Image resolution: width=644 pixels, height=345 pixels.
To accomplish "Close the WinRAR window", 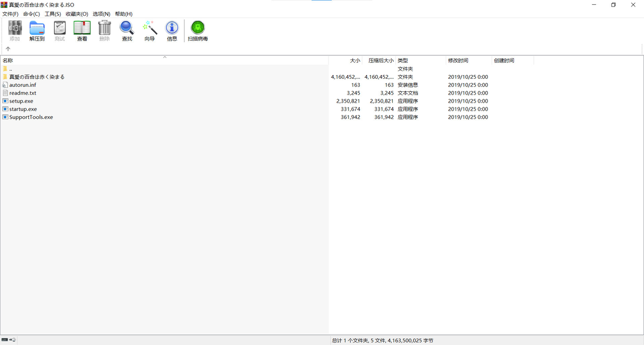I will click(x=633, y=5).
